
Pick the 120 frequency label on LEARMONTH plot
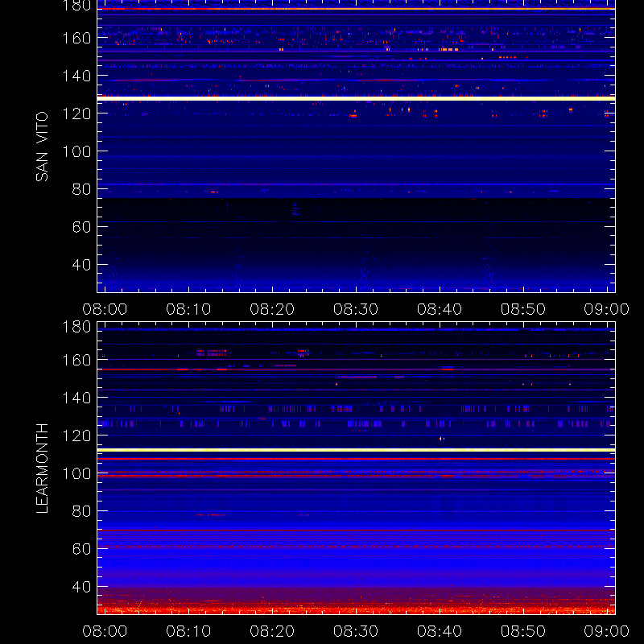coord(76,436)
